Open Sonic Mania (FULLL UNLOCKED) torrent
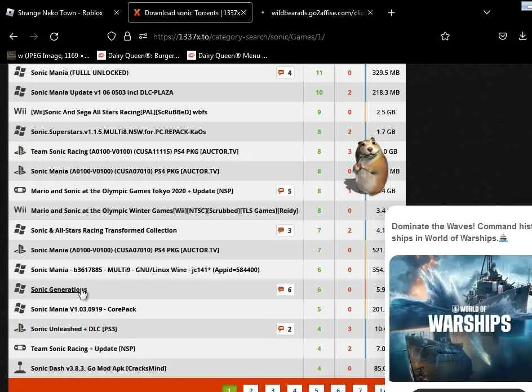Screen dimensions: 532x392 click(x=79, y=73)
